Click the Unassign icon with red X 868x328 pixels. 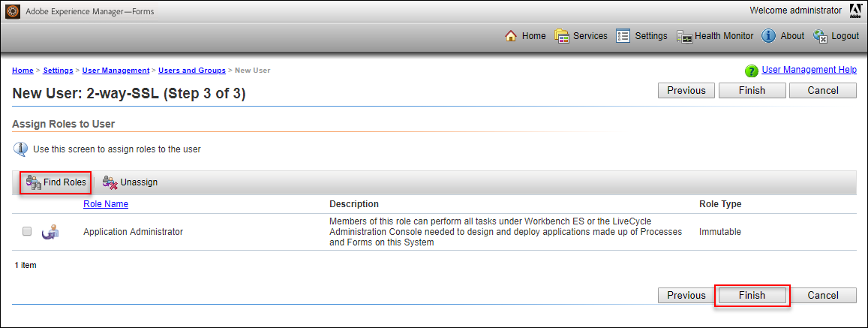point(110,182)
